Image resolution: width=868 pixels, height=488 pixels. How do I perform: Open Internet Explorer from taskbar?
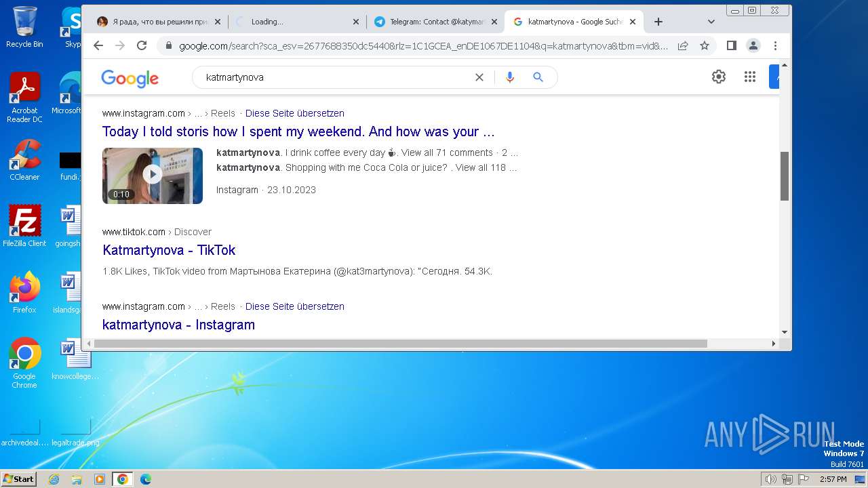(54, 479)
